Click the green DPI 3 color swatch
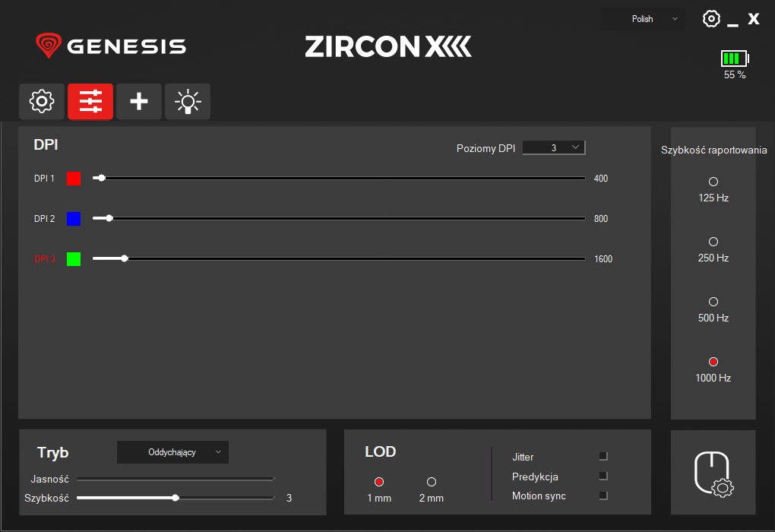The width and height of the screenshot is (775, 532). [74, 259]
